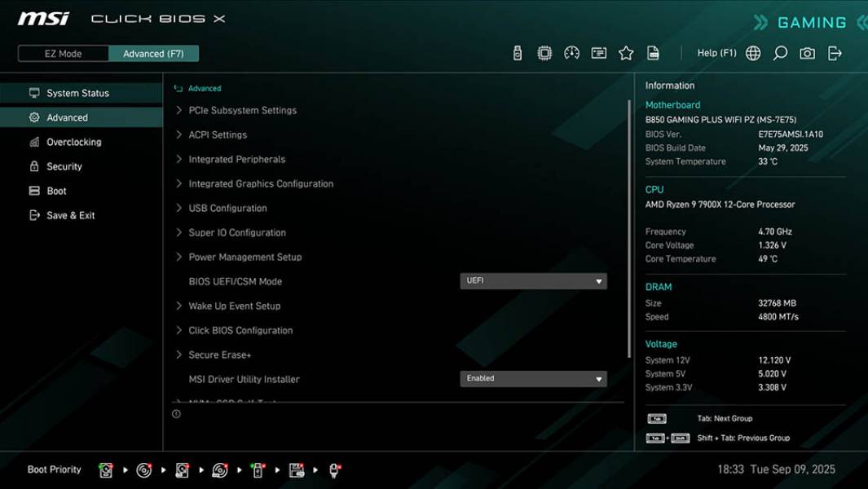Open the M-Flash USB utility icon
Viewport: 868px width, 489px height.
point(516,52)
